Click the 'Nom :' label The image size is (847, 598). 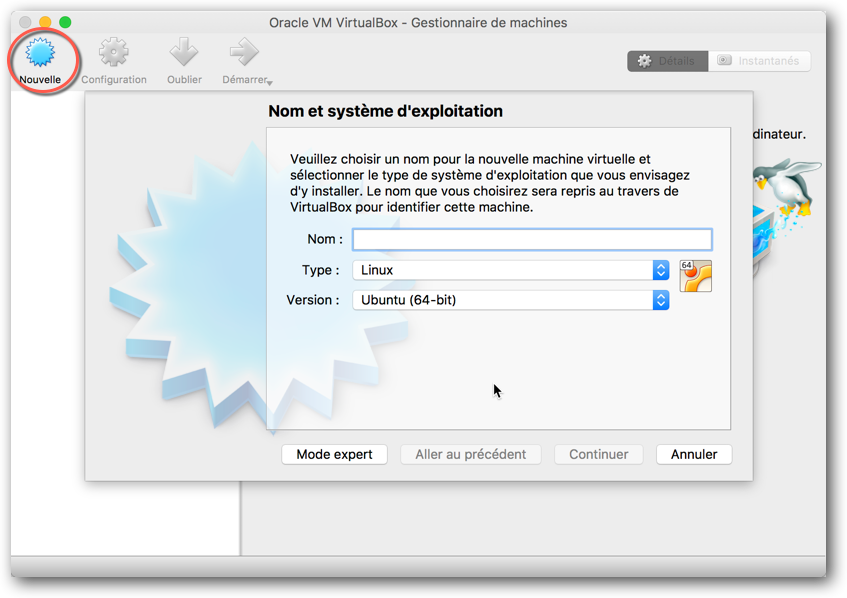coord(325,239)
